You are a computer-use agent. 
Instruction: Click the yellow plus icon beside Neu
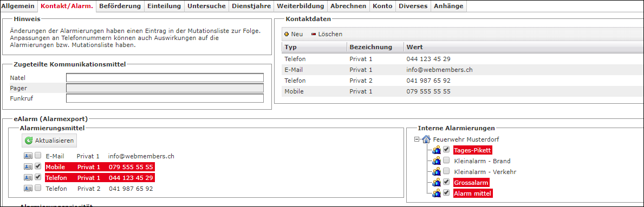tap(287, 35)
